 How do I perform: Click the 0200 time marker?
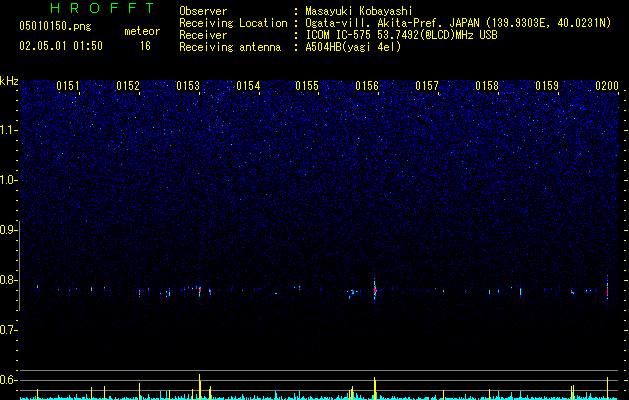coord(607,86)
